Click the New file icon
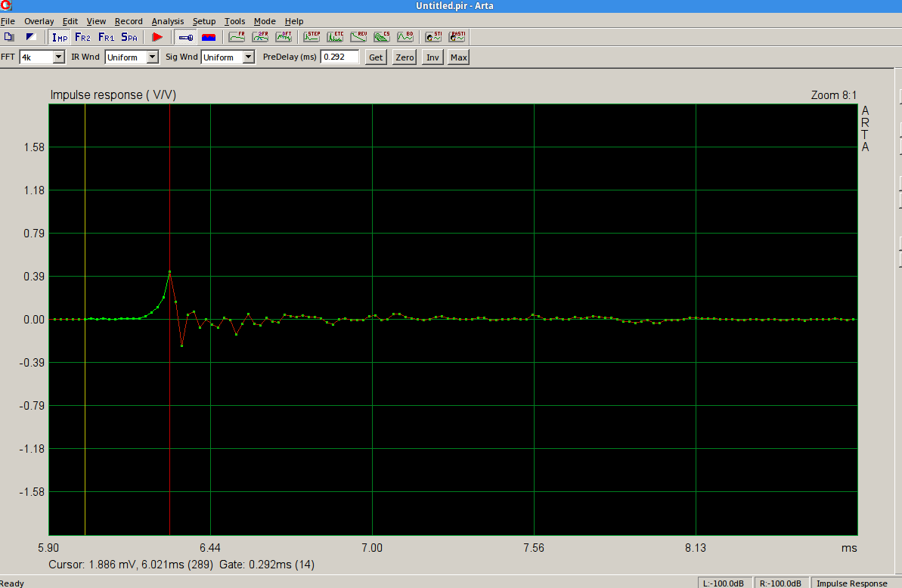Viewport: 902px width, 588px height. click(9, 37)
